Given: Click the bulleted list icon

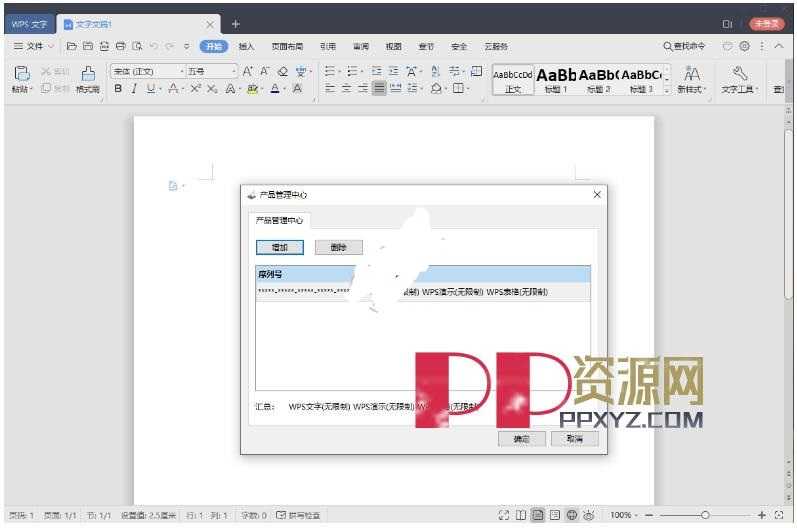Looking at the screenshot, I should click(330, 72).
